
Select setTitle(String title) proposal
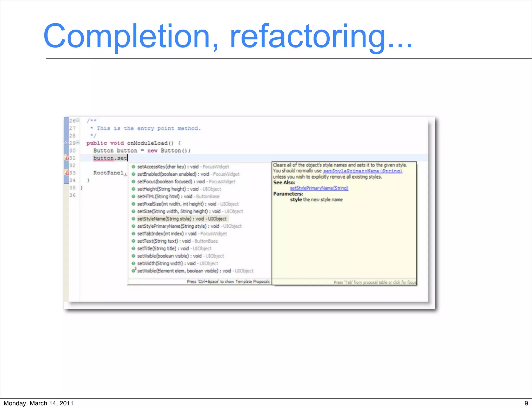coord(174,249)
